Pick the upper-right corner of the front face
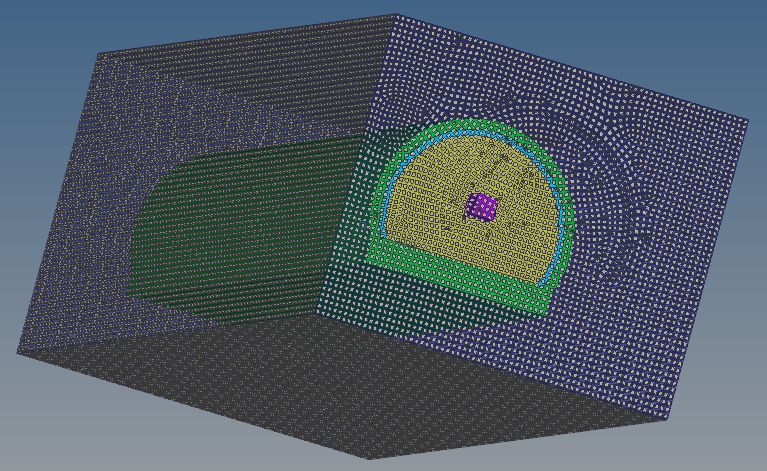 tap(747, 121)
